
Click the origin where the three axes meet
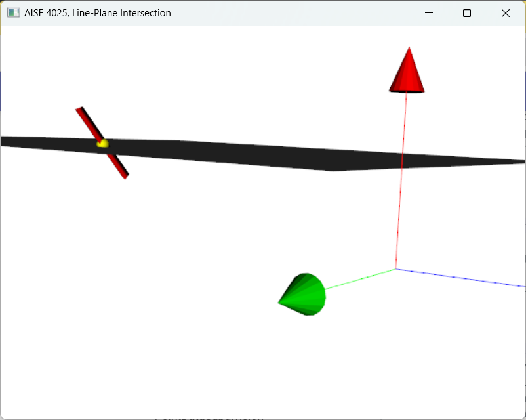pyautogui.click(x=396, y=268)
